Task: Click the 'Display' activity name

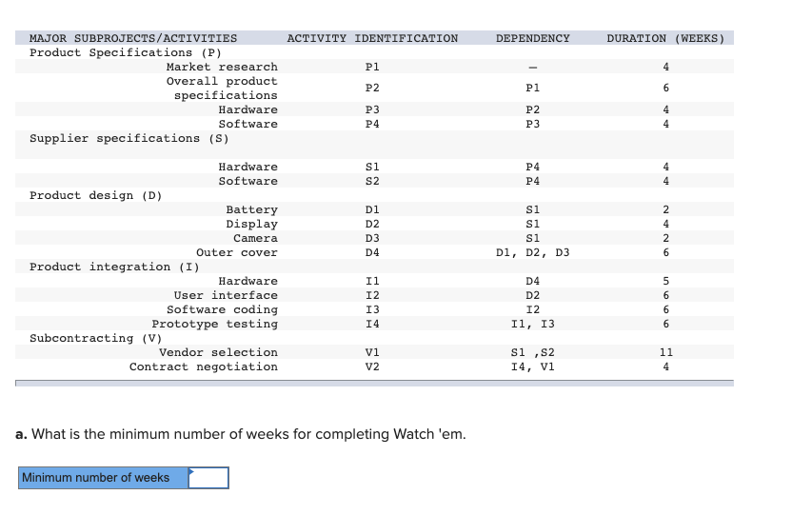Action: [251, 224]
